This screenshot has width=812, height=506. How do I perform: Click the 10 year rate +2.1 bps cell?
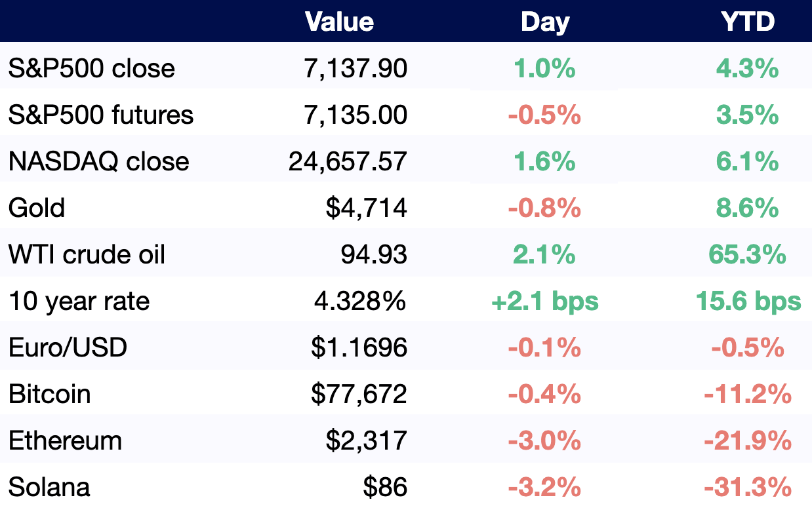(x=544, y=301)
